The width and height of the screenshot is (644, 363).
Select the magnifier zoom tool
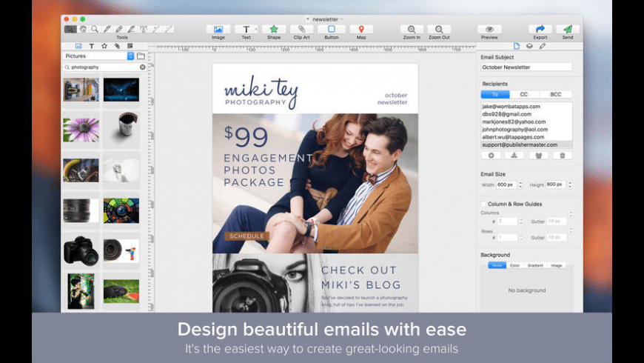[x=95, y=29]
